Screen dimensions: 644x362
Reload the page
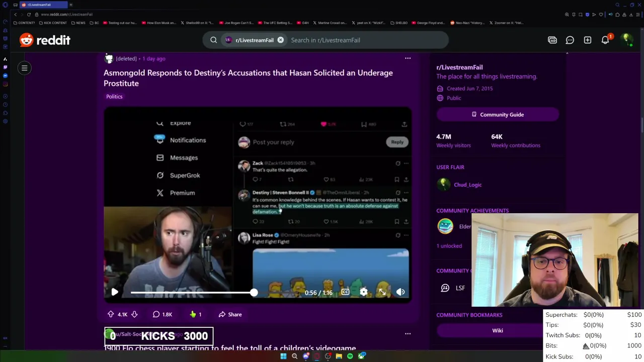(29, 15)
